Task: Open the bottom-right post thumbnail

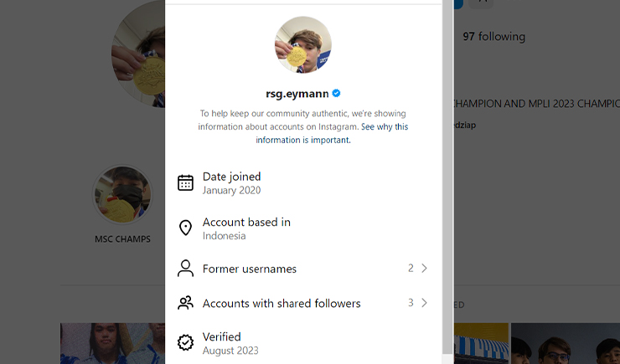Action: tap(566, 344)
